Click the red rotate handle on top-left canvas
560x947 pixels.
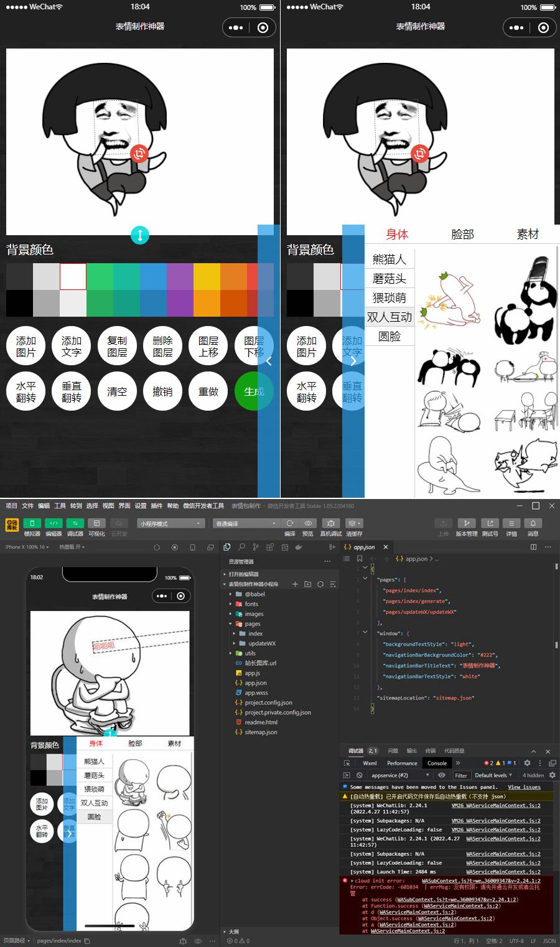coord(139,153)
